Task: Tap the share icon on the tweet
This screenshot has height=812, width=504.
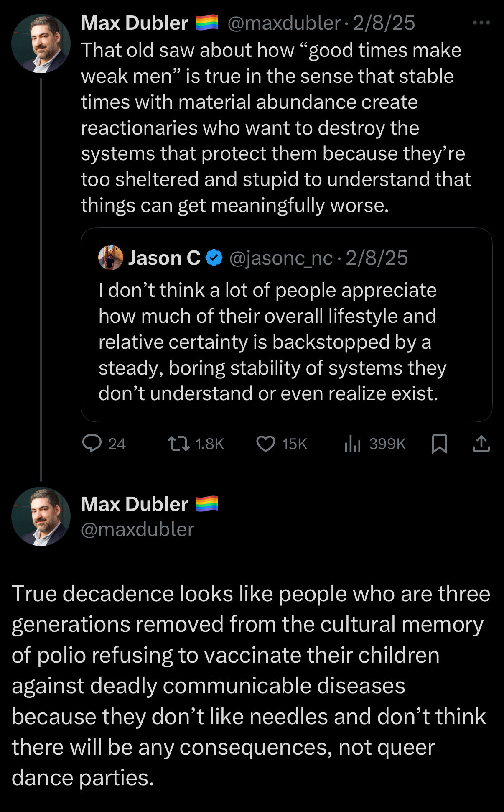Action: click(481, 444)
